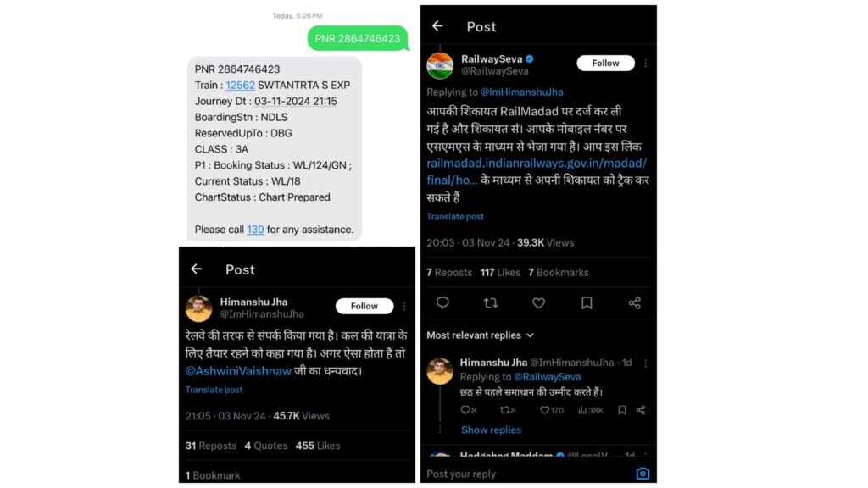This screenshot has width=868, height=488.
Task: Go back from RailwaySeva's post
Action: (437, 26)
